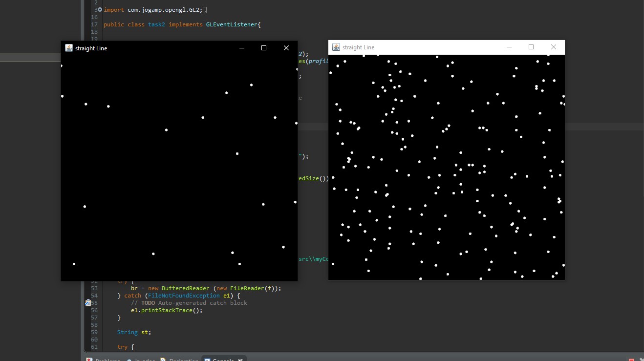Click the Javadoc view icon
The height and width of the screenshot is (361, 644).
click(x=129, y=360)
